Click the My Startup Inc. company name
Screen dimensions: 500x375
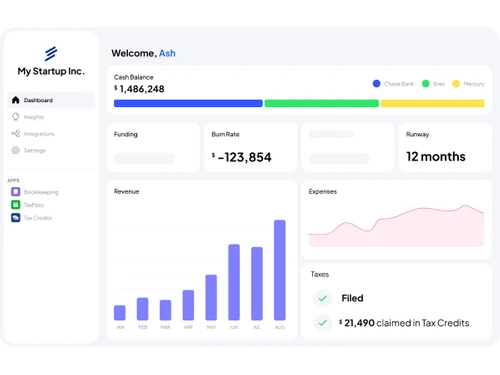(x=51, y=71)
